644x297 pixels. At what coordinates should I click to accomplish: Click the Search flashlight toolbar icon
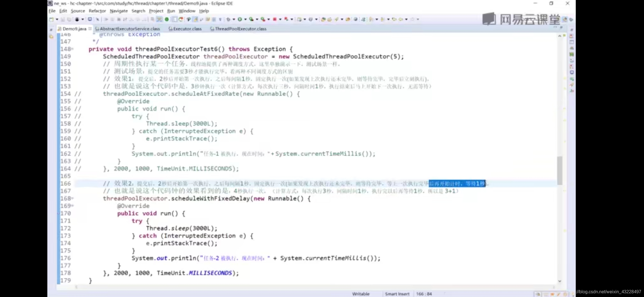coord(337,19)
